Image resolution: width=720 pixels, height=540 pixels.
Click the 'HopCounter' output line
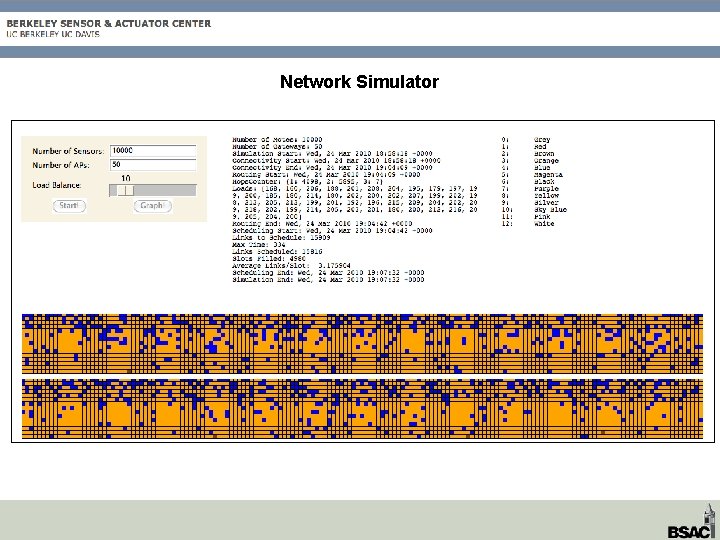click(x=308, y=182)
